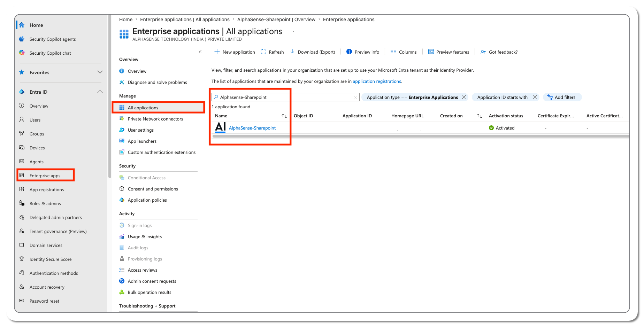Open Consent and permissions
The image size is (644, 327).
coord(153,189)
